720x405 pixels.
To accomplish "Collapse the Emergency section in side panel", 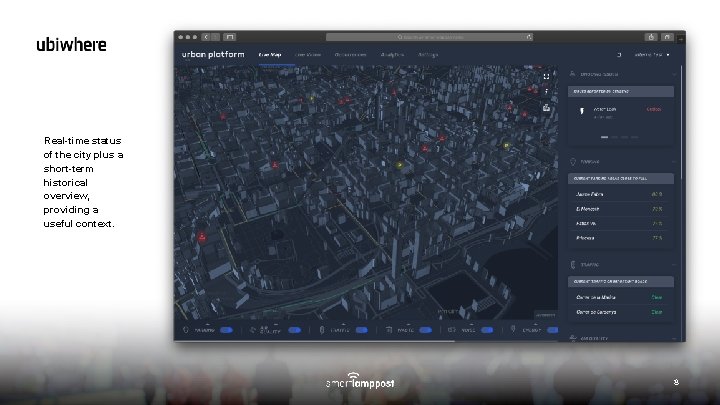I will pyautogui.click(x=674, y=74).
